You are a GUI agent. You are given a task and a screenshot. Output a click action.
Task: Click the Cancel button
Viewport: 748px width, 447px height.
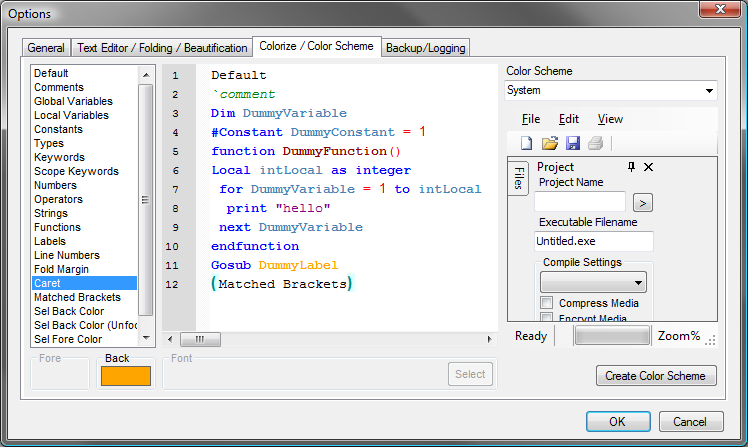(691, 422)
